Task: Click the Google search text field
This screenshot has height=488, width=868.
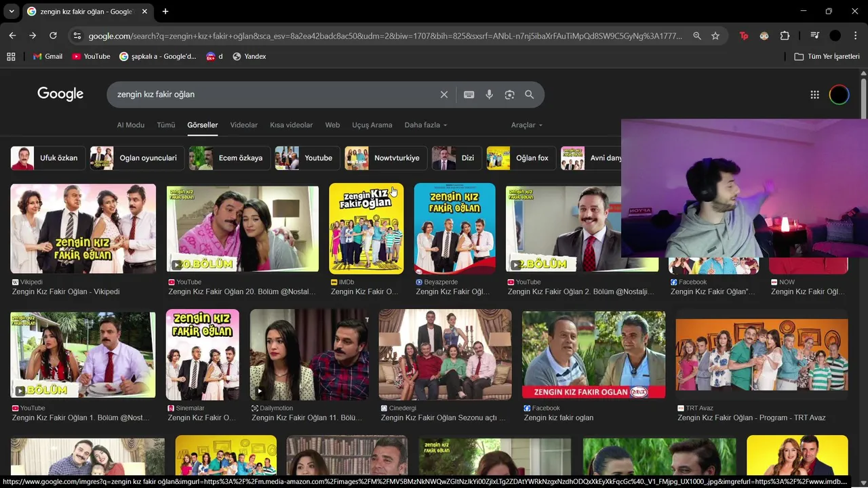Action: pyautogui.click(x=275, y=95)
